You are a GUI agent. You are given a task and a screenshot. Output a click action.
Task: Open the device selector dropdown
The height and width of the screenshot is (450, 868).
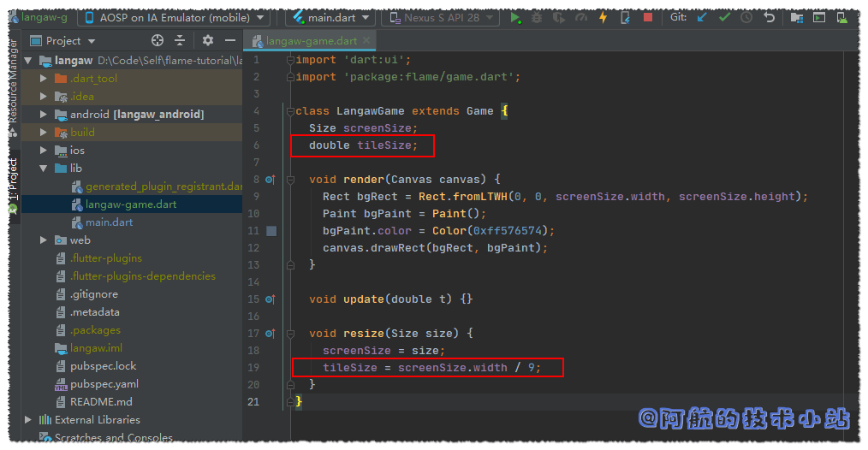coord(174,17)
